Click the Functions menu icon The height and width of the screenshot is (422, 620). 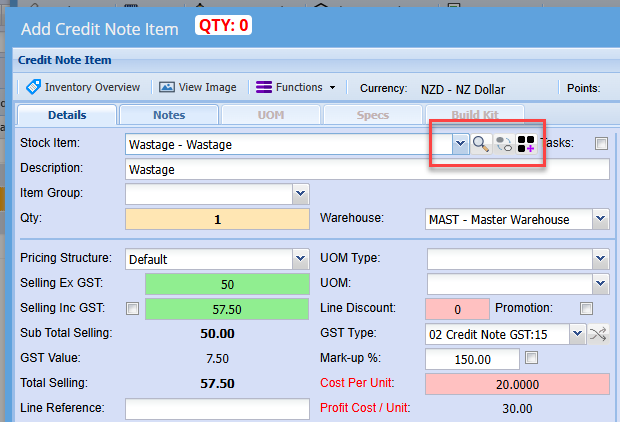tap(264, 87)
